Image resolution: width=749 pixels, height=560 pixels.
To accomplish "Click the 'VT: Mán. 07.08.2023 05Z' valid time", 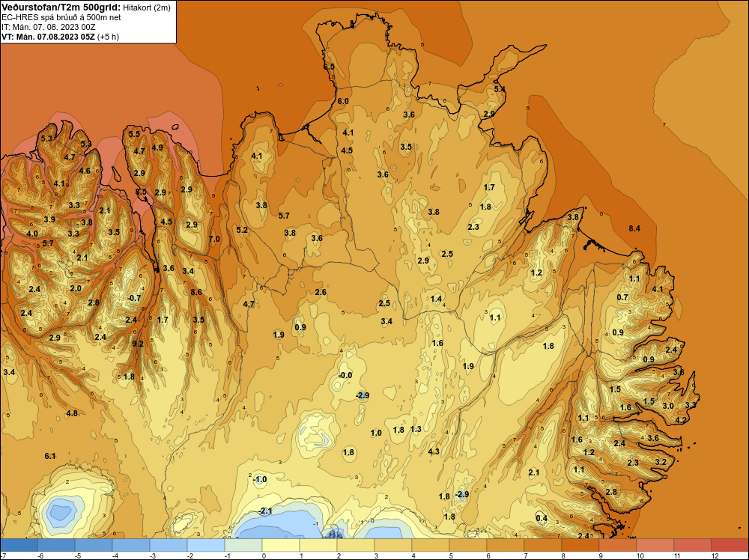I will (48, 37).
